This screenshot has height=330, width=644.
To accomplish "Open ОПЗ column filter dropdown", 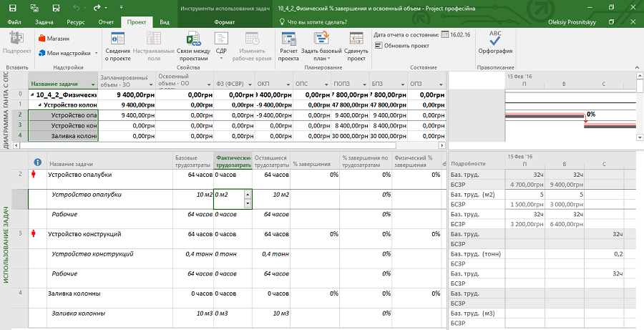I will coord(441,84).
